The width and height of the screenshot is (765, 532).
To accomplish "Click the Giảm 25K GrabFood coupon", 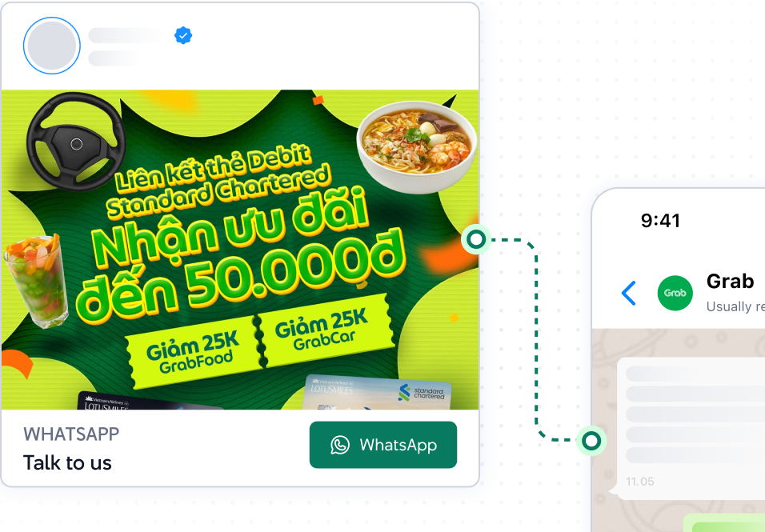I will click(193, 351).
